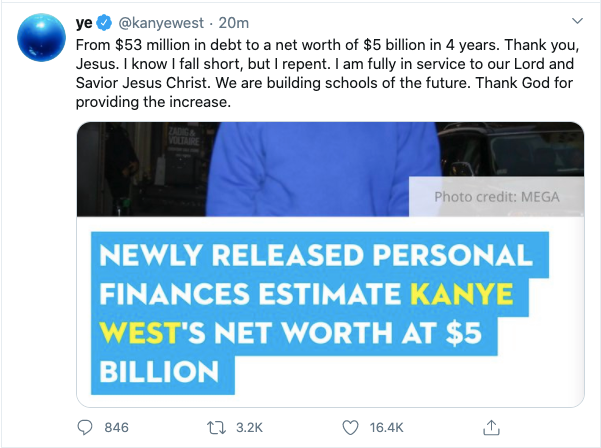Open the blue sweater article photo
The image size is (601, 448).
[330, 169]
